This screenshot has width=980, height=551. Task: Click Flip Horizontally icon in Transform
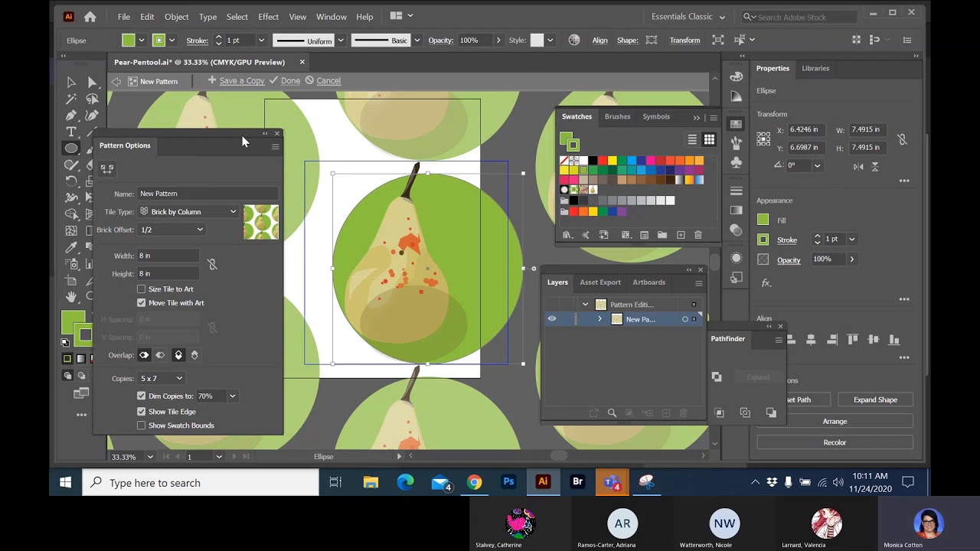point(858,166)
